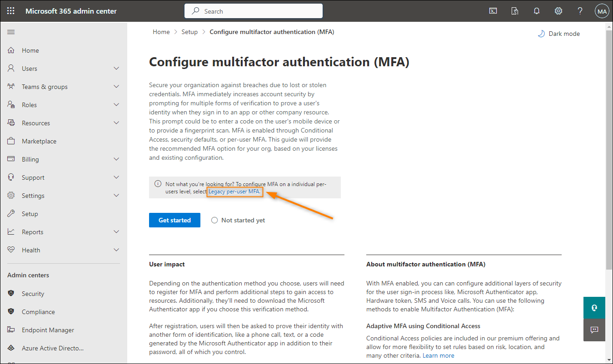Expand the Roles chevron
The width and height of the screenshot is (613, 364).
116,105
